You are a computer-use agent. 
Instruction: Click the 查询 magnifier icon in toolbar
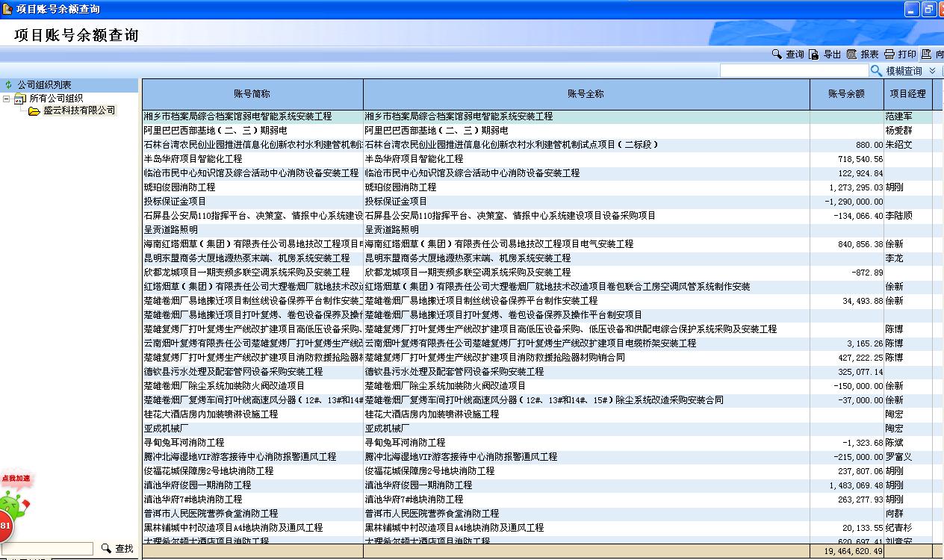[x=777, y=55]
